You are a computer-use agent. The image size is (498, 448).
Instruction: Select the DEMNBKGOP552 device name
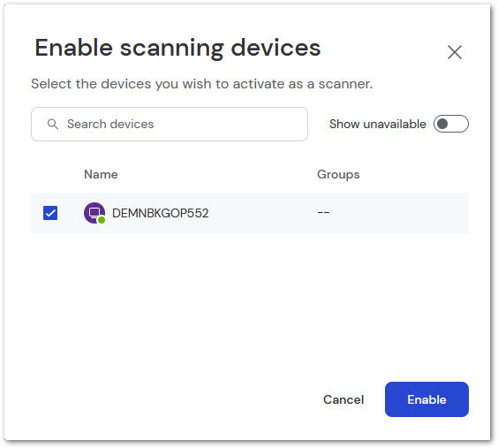pos(161,213)
